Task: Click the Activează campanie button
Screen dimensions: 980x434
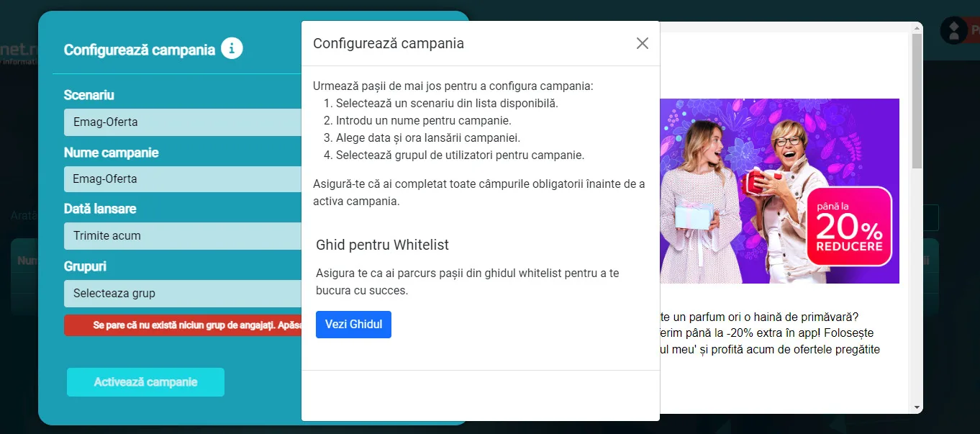Action: [x=145, y=382]
